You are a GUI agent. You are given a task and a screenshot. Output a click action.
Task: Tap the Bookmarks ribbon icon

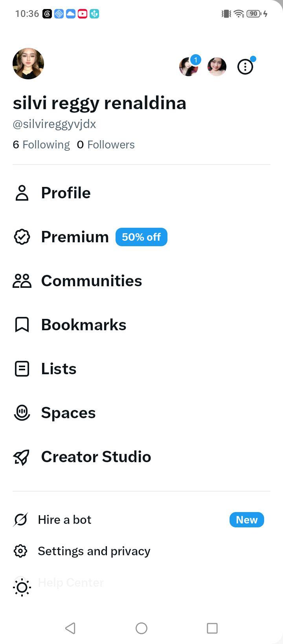pyautogui.click(x=22, y=325)
